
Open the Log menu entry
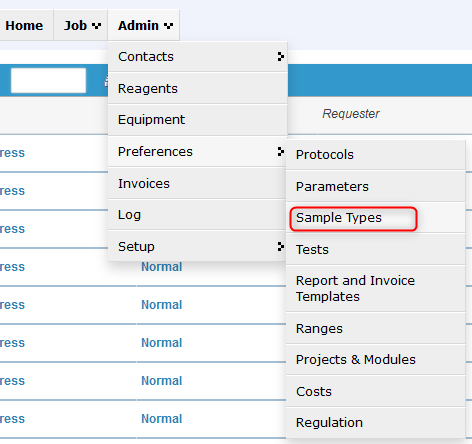tap(198, 215)
